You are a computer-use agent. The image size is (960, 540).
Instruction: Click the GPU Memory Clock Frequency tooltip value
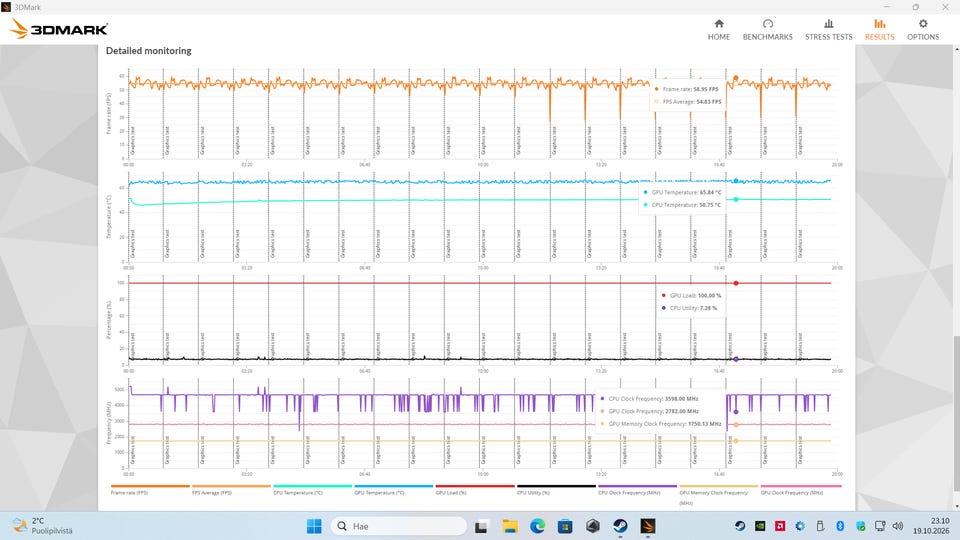pos(704,424)
